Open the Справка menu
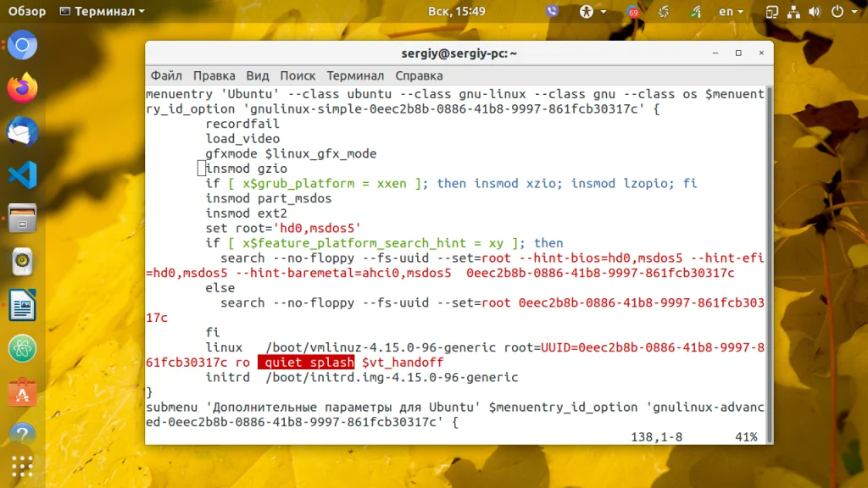Viewport: 868px width, 488px height. coord(419,75)
